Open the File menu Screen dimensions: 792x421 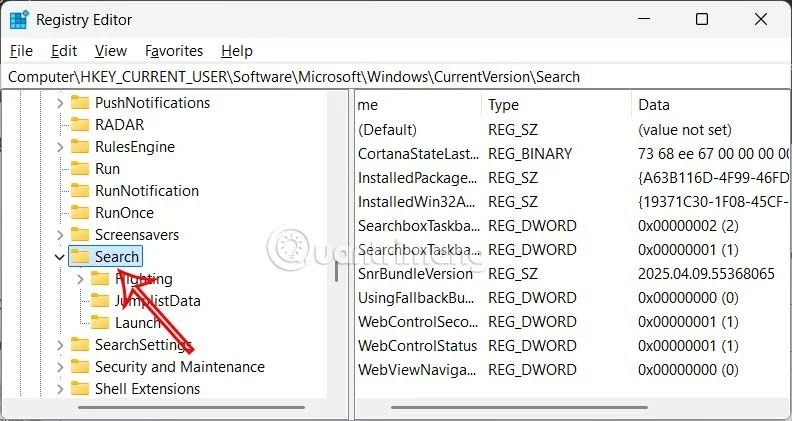[x=21, y=51]
